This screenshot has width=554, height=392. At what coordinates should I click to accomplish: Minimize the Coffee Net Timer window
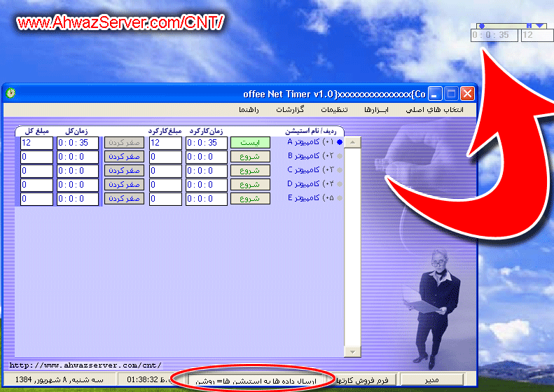pos(435,94)
